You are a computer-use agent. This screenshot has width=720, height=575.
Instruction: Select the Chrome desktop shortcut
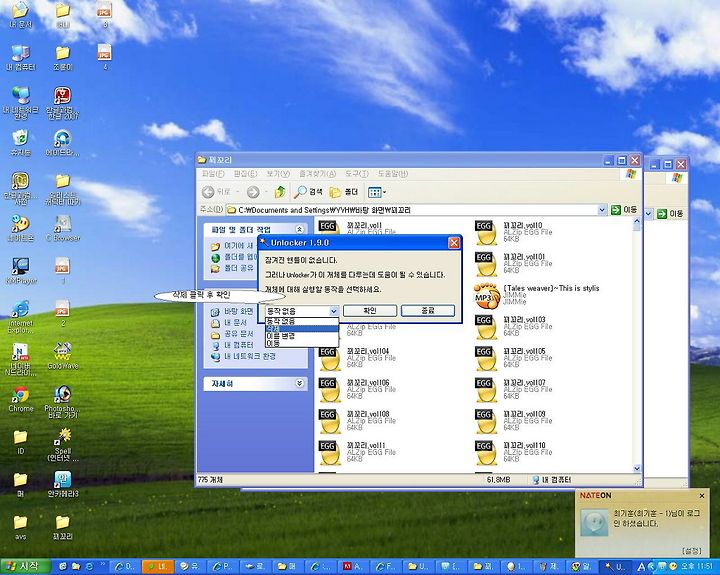[20, 399]
